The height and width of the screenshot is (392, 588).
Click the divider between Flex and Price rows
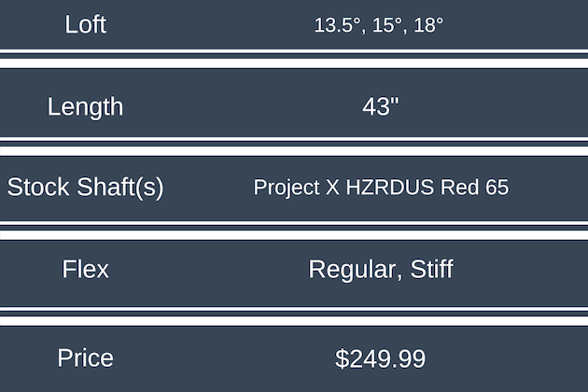(294, 315)
